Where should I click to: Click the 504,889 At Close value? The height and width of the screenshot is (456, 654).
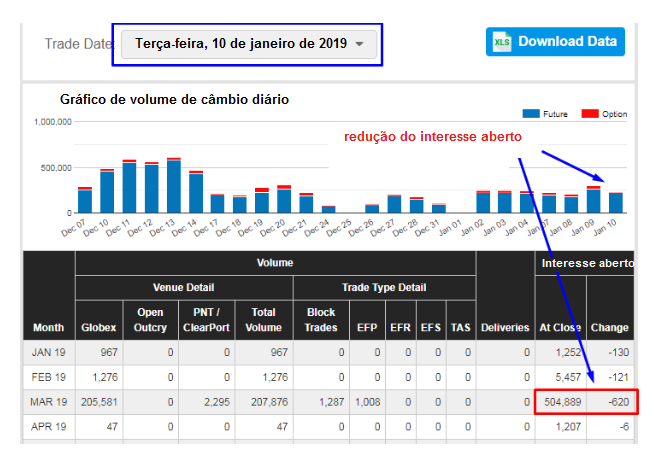pos(560,403)
